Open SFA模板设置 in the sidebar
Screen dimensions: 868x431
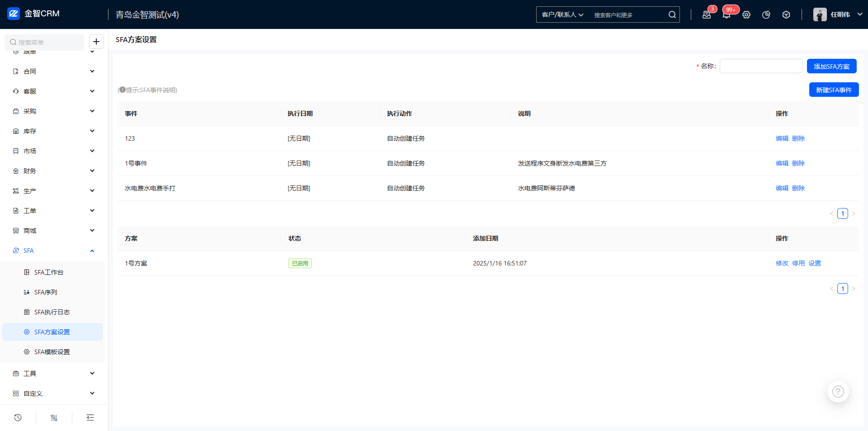pos(52,352)
